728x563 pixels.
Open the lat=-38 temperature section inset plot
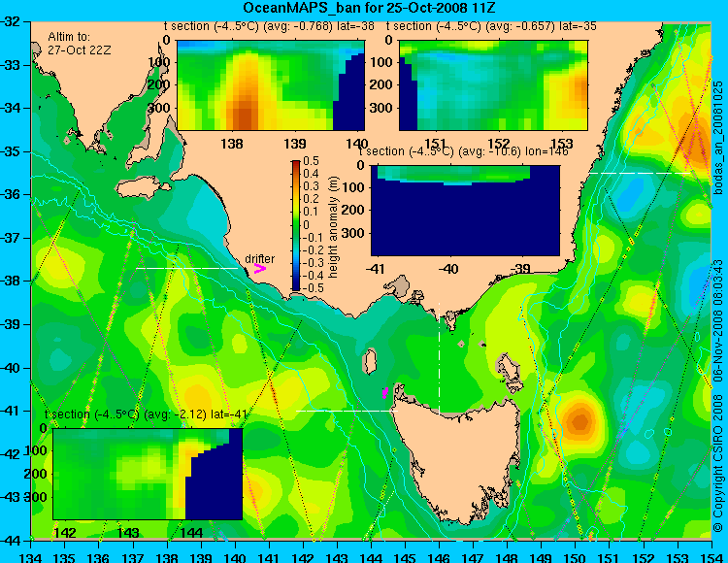coord(271,85)
